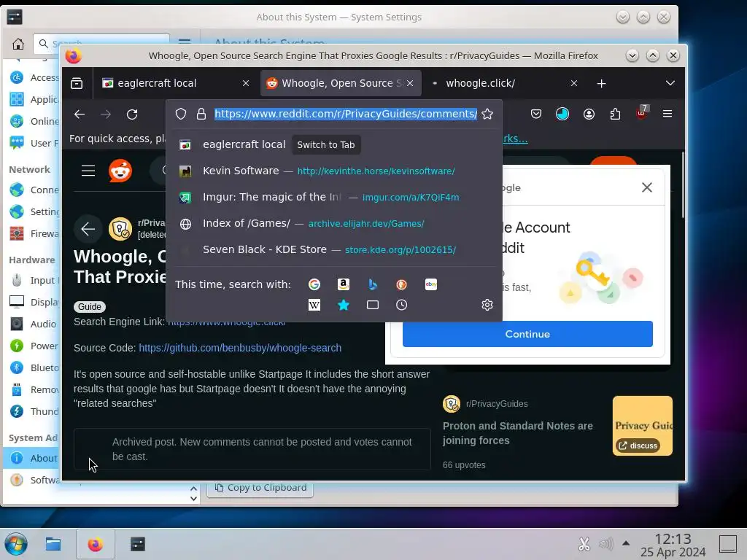The width and height of the screenshot is (747, 560).
Task: Close the Google sign-in popup
Action: [x=646, y=187]
